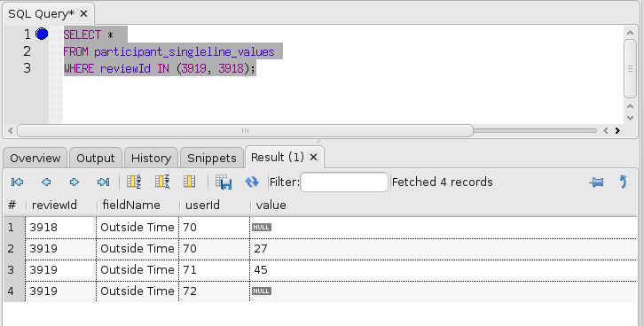Image resolution: width=644 pixels, height=326 pixels.
Task: Open the Output tab
Action: point(96,158)
